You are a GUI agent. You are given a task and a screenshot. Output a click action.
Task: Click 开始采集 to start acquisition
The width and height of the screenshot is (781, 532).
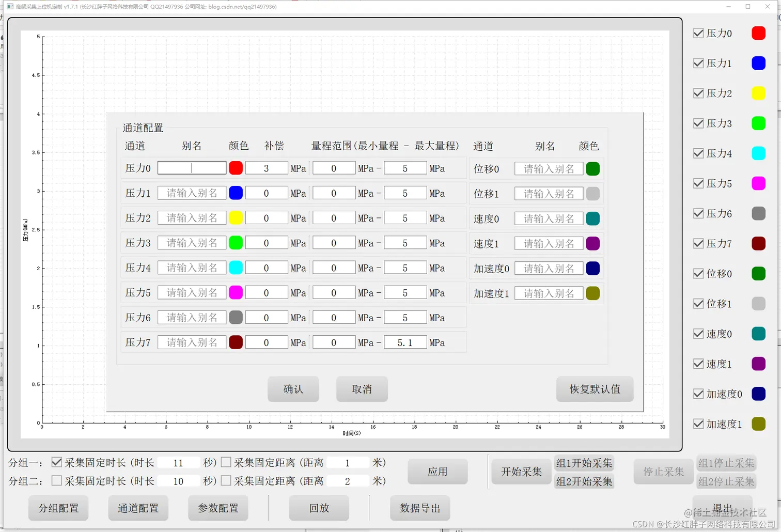point(521,472)
